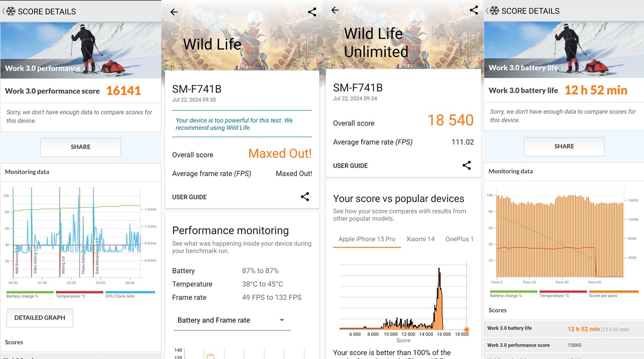644x359 pixels.
Task: Select the Apple iPhone 15 Pro tab
Action: [367, 239]
